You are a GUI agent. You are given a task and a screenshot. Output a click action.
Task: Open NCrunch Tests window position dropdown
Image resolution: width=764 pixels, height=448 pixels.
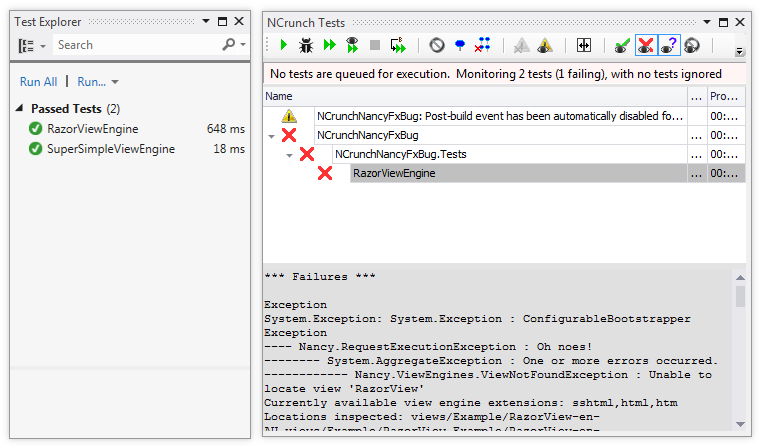click(707, 22)
